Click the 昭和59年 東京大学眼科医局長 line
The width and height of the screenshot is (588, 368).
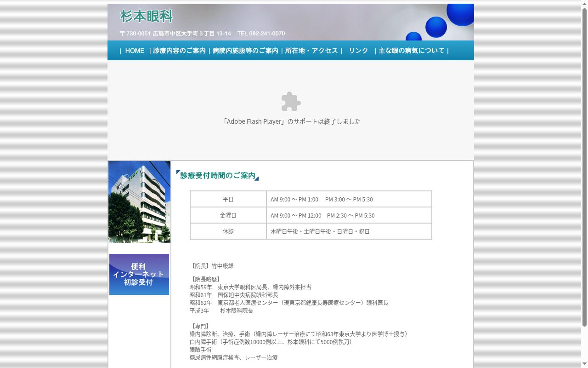pyautogui.click(x=250, y=287)
